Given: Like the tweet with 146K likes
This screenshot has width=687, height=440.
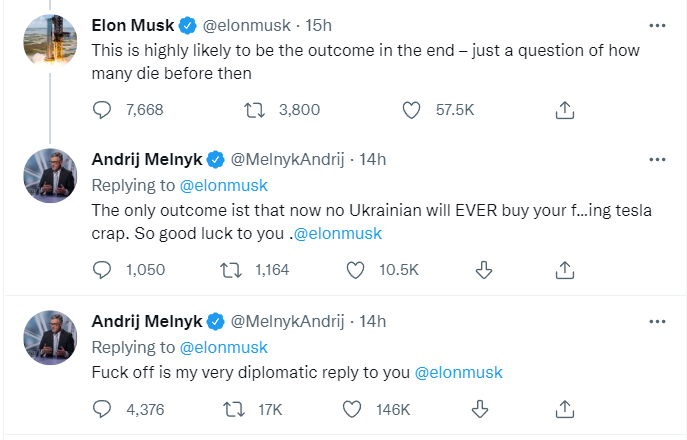Looking at the screenshot, I should tap(352, 408).
